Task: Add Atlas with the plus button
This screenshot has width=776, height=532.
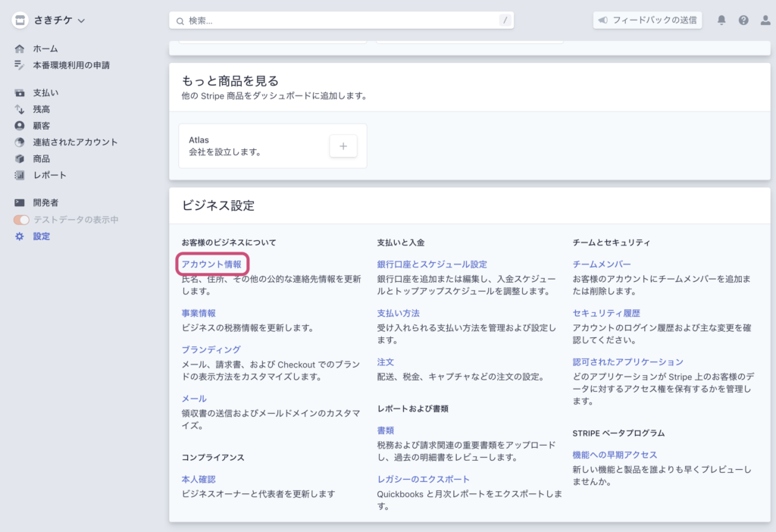Action: (x=343, y=146)
